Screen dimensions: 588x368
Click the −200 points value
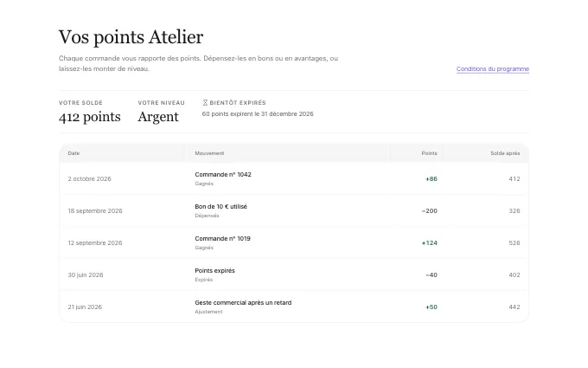430,211
